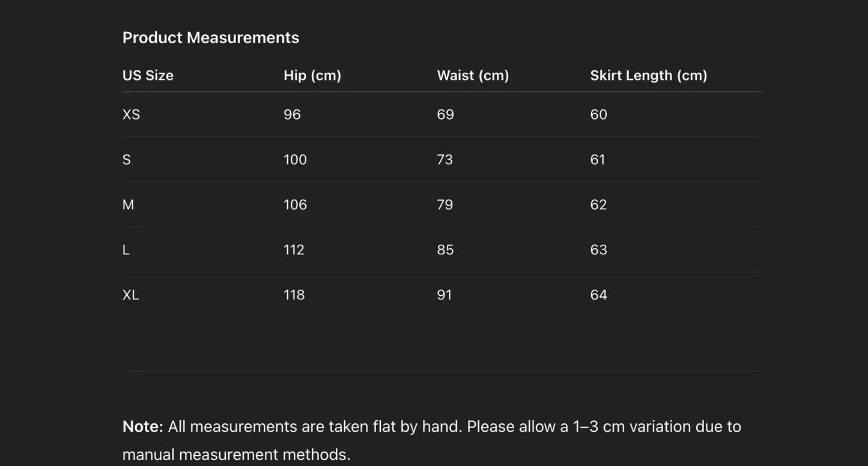Screen dimensions: 868x466
Task: Click the Product Measurements heading
Action: pos(210,37)
